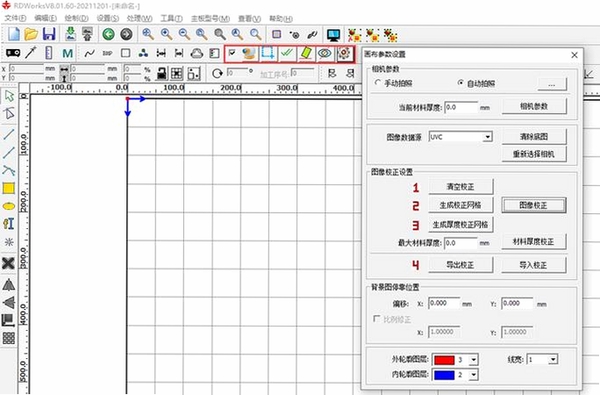Open the 外轮廓图层 layer number dropdown
The width and height of the screenshot is (600, 395).
[474, 360]
